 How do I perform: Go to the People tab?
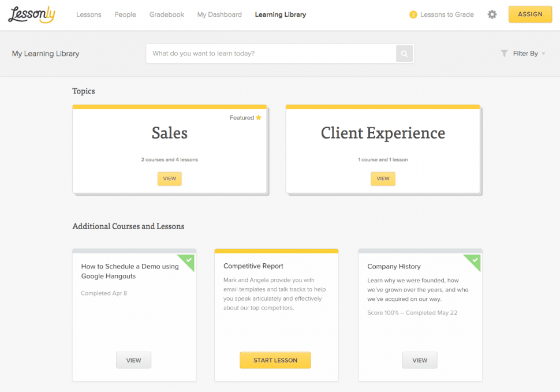pyautogui.click(x=125, y=14)
